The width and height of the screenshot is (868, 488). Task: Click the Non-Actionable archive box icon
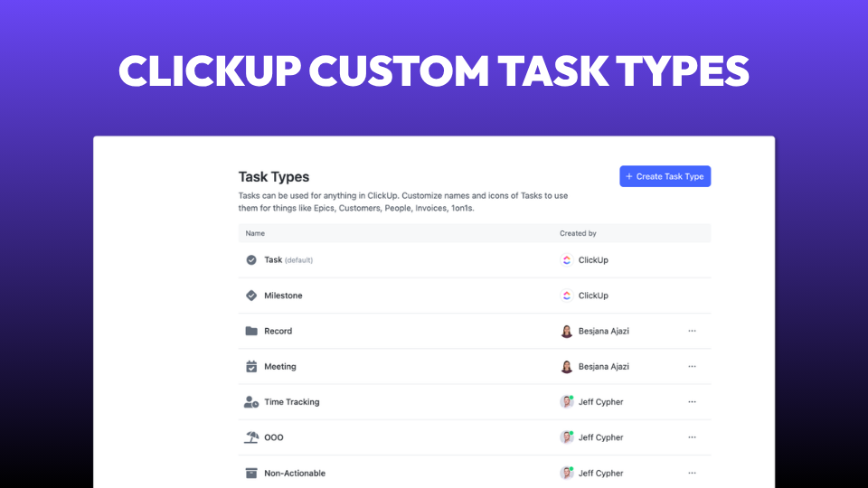pyautogui.click(x=251, y=473)
